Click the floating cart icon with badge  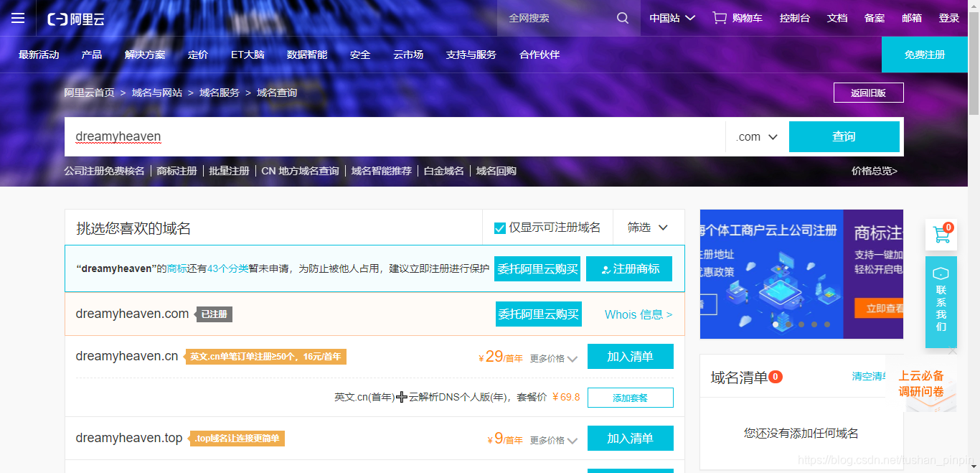[x=941, y=235]
